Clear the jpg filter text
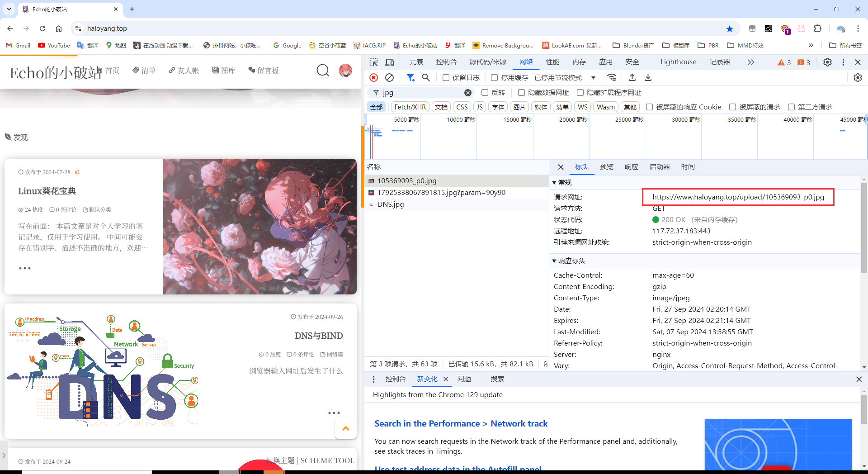Viewport: 868px width, 474px height. click(468, 93)
